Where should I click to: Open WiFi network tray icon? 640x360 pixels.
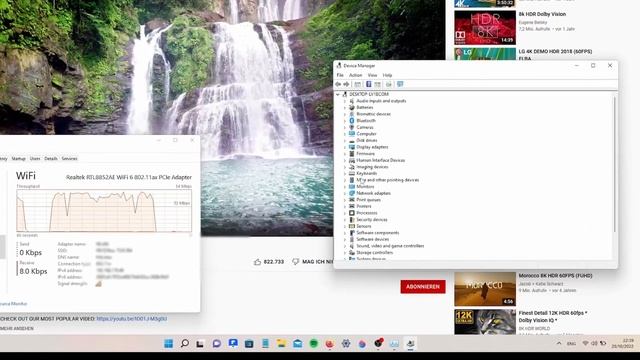[x=585, y=344]
